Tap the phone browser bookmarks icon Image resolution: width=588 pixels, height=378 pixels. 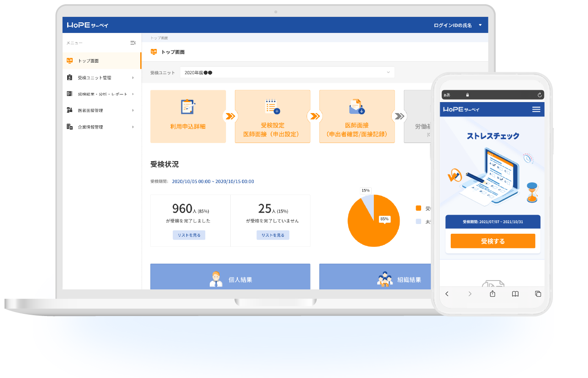[x=515, y=294]
